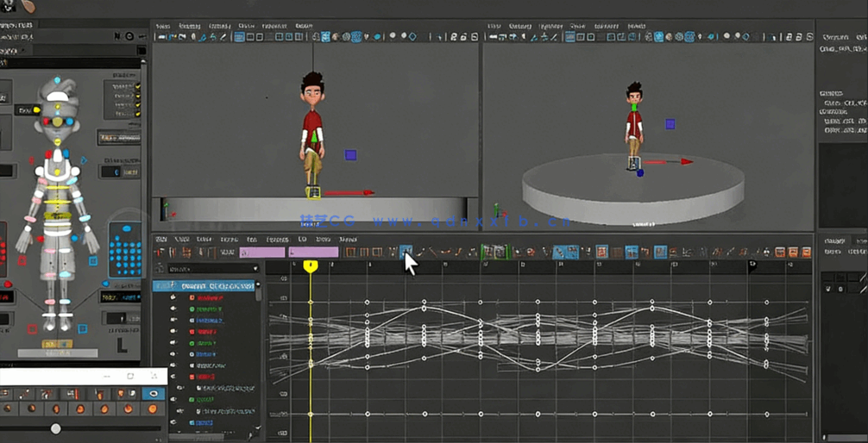Click the yellow button below the picker feet

58,345
